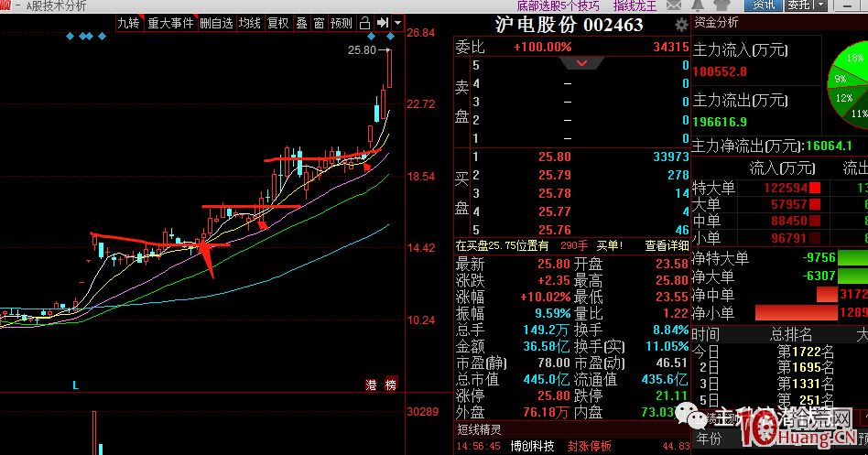The width and height of the screenshot is (868, 455).
Task: Open the 复权 price adjustment option
Action: (x=278, y=23)
